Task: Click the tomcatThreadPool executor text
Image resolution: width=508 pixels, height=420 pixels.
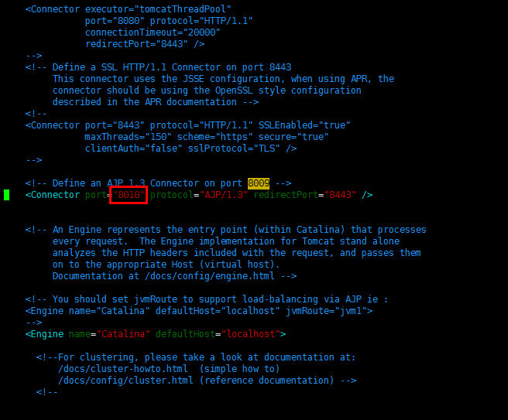Action: point(158,9)
